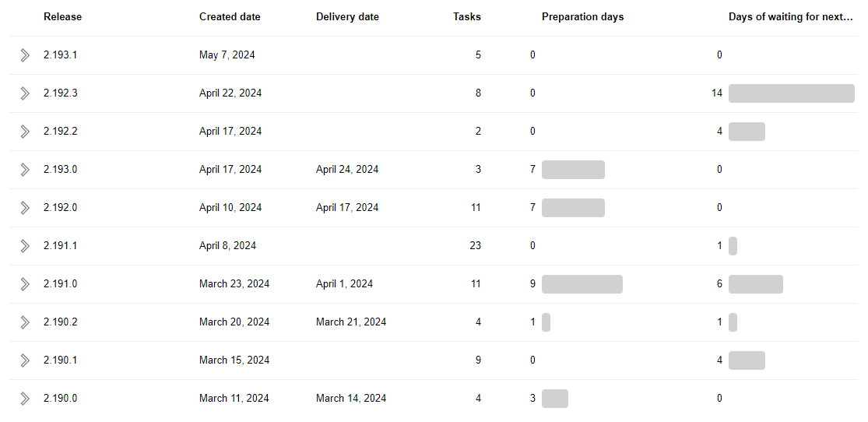
Task: Click the chevron beside release 2.191.1
Action: pyautogui.click(x=25, y=246)
